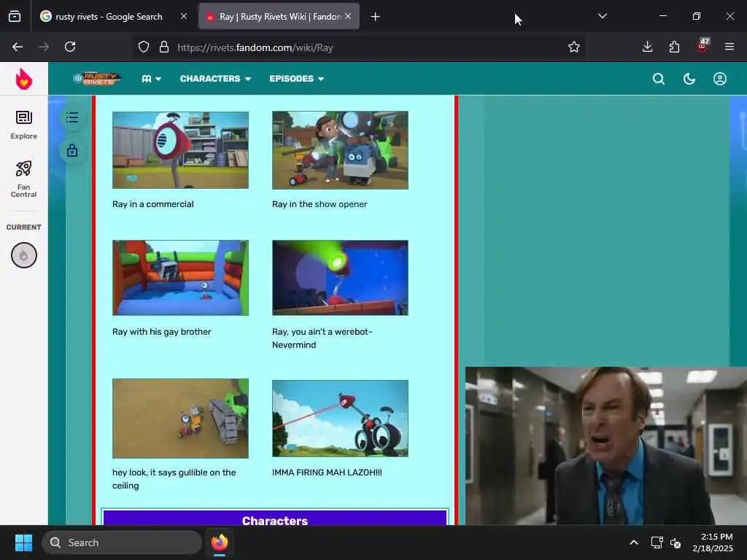Open the Ray in the show opener image
This screenshot has width=747, height=560.
coord(340,150)
